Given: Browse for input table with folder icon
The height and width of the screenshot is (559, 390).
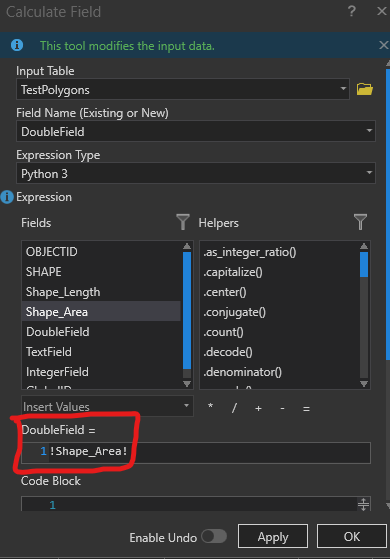Looking at the screenshot, I should [365, 89].
